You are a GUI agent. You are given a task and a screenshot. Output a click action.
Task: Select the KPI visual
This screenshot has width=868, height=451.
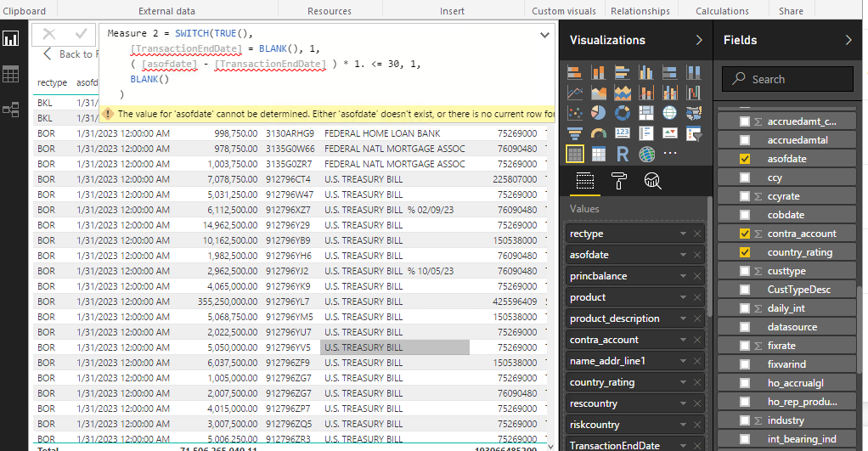(670, 133)
